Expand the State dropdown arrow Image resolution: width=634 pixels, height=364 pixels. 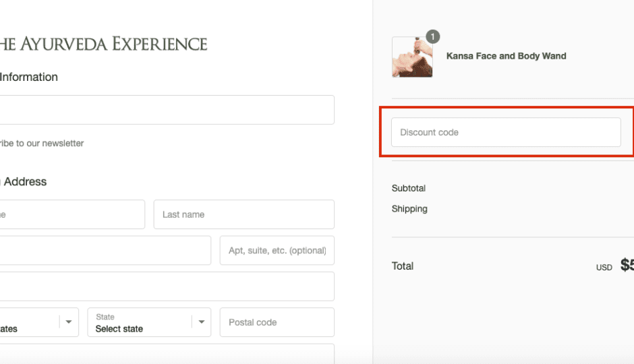(202, 322)
